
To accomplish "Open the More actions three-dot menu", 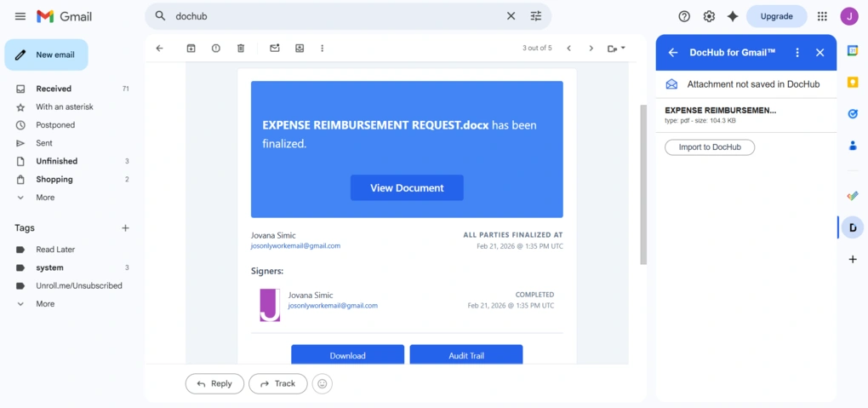I will [x=323, y=49].
